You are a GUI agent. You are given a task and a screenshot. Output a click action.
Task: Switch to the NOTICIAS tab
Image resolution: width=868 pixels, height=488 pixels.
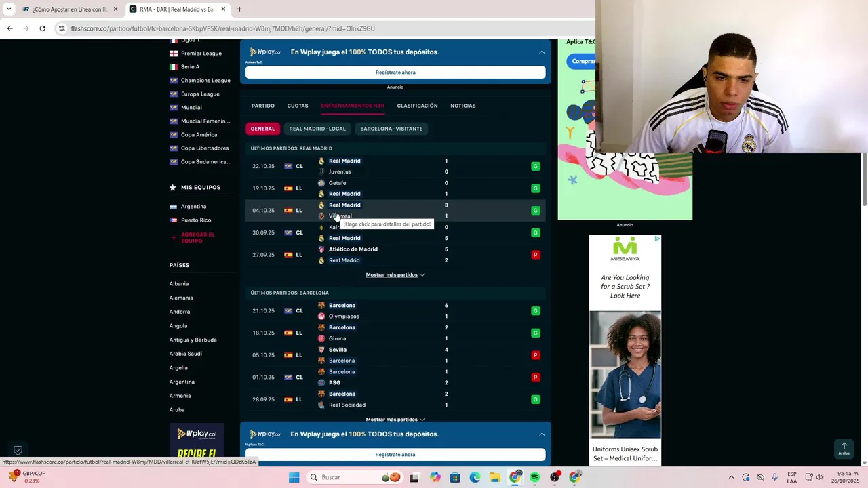pos(463,106)
